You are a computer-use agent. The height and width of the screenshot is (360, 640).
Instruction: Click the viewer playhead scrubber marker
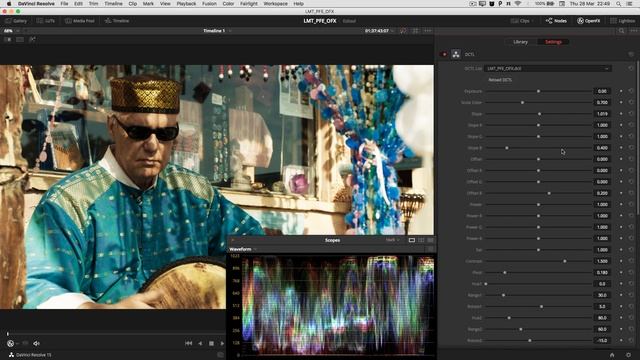[x=8, y=334]
